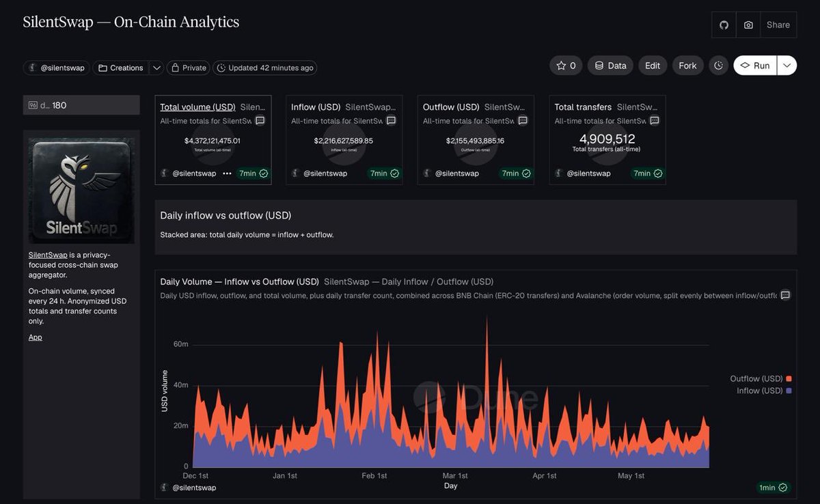Click the SilentSwap owl logo image
This screenshot has height=504, width=820.
[81, 191]
